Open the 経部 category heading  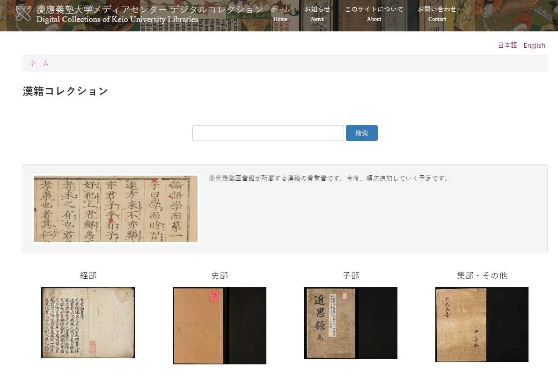point(88,276)
